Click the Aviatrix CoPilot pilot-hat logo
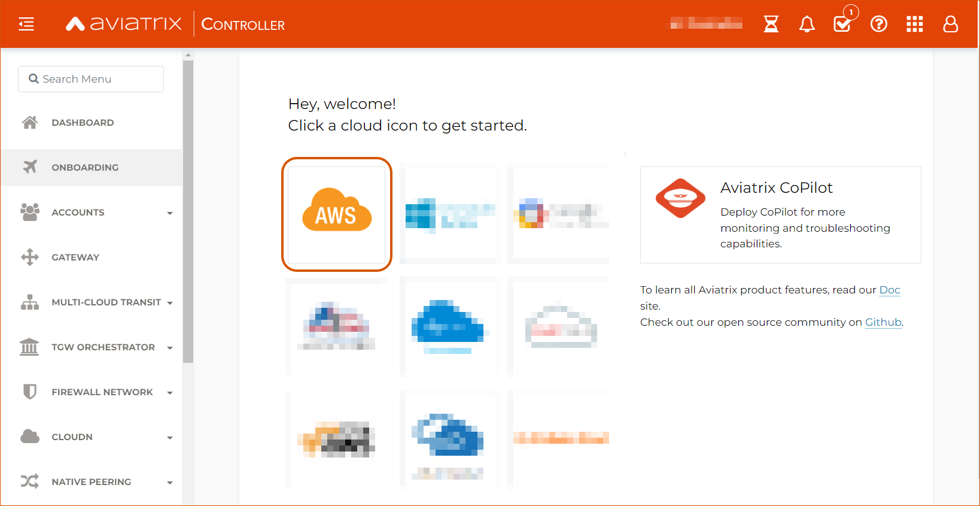 680,198
